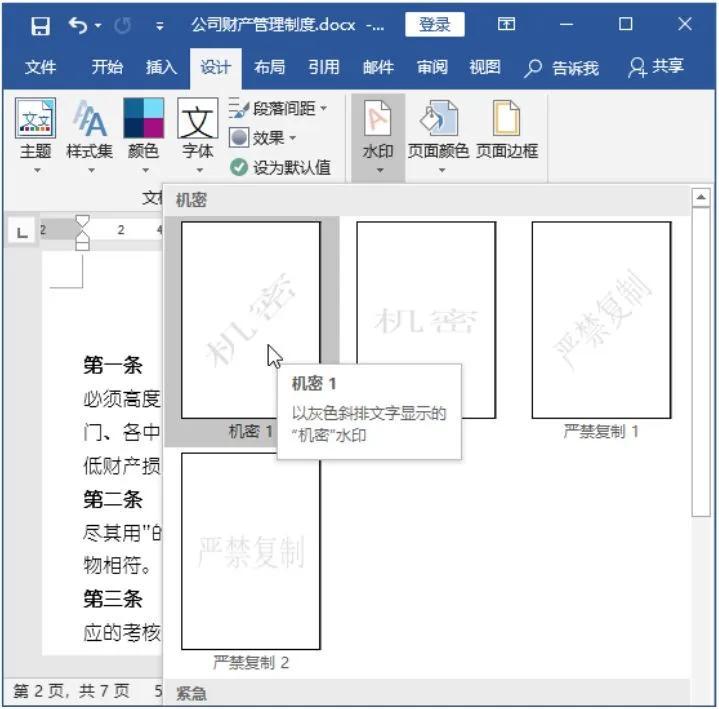Open Ribbon Display Options icon
The height and width of the screenshot is (709, 719).
tap(506, 24)
